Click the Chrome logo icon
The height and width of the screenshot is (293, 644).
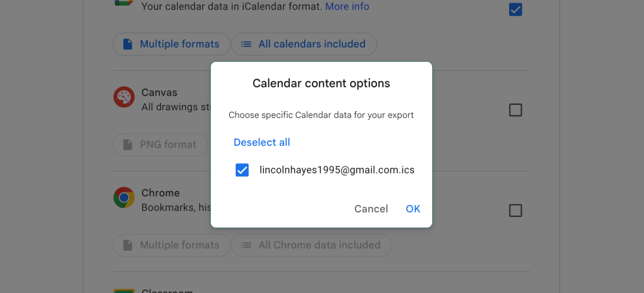pos(124,197)
